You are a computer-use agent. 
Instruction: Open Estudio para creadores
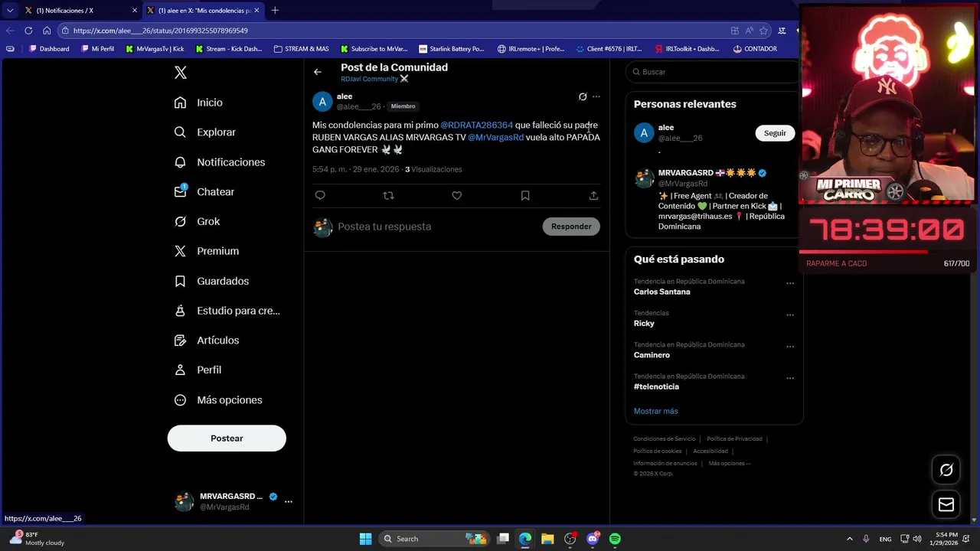click(x=227, y=311)
